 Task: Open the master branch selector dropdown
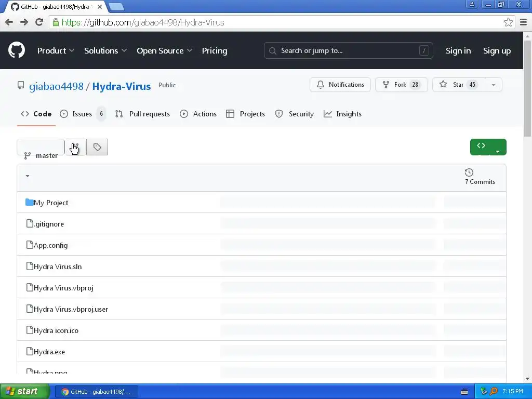[41, 147]
